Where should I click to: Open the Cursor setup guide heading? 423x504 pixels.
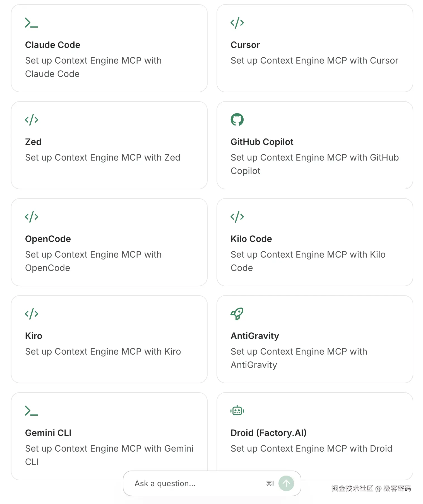[x=245, y=45]
